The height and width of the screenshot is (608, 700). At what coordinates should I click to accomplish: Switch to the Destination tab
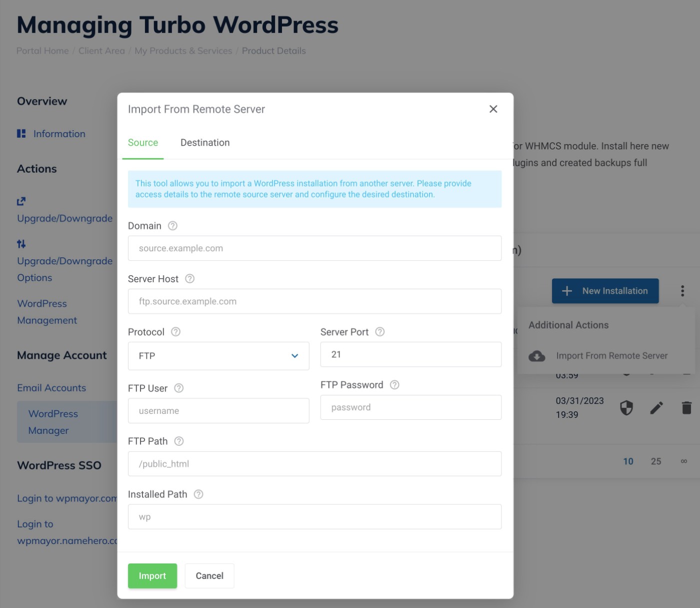(205, 143)
